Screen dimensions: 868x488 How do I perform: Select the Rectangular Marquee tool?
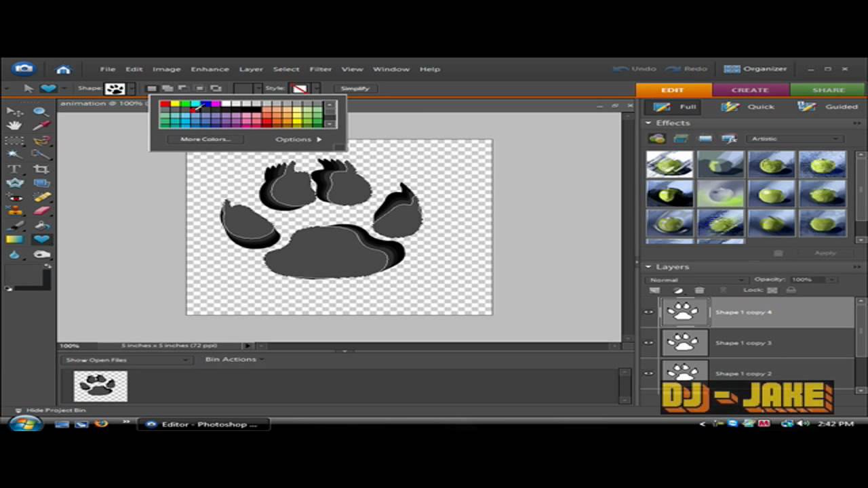[x=15, y=140]
